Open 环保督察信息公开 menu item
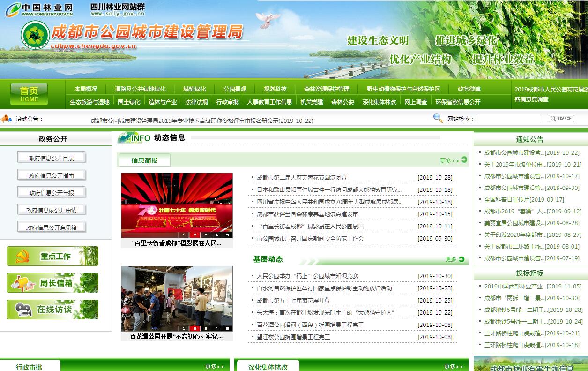588x371 pixels. (x=458, y=102)
